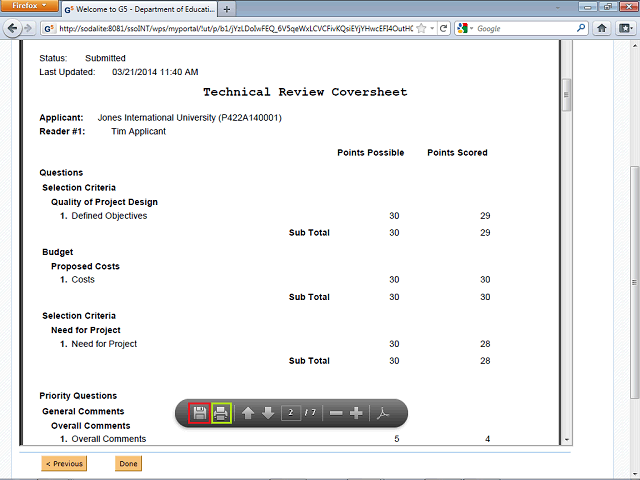640x480 pixels.
Task: Minimize the Firefox window
Action: click(x=588, y=6)
